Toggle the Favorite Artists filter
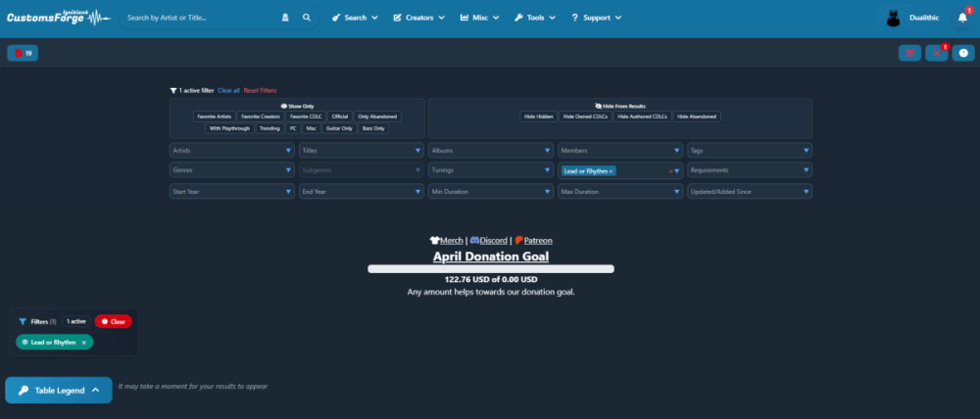 pyautogui.click(x=215, y=116)
